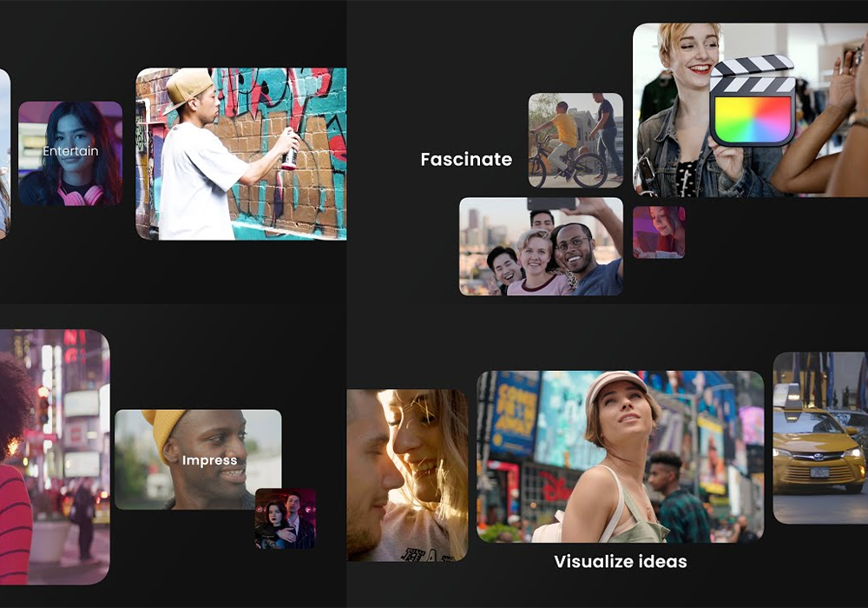Select the woman in red striped shirt clip
The width and height of the screenshot is (868, 608).
(x=54, y=456)
